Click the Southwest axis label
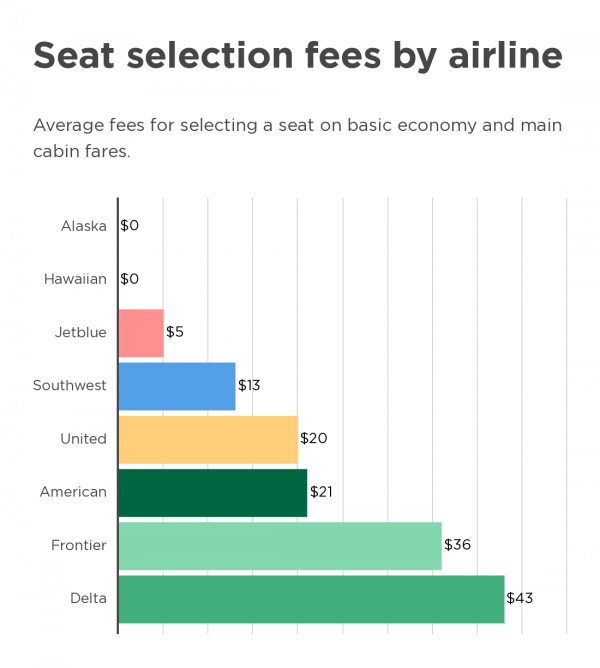This screenshot has width=600, height=668. coord(69,385)
